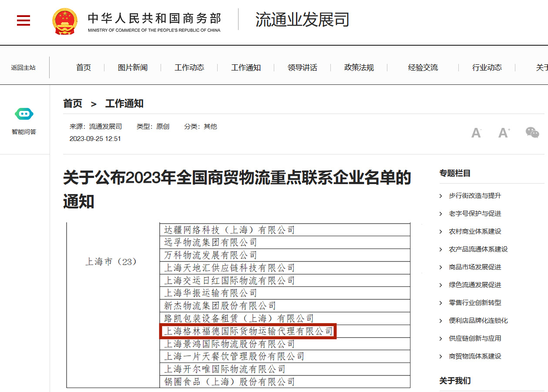Open 农村商业体系建设 topic link

[x=475, y=231]
